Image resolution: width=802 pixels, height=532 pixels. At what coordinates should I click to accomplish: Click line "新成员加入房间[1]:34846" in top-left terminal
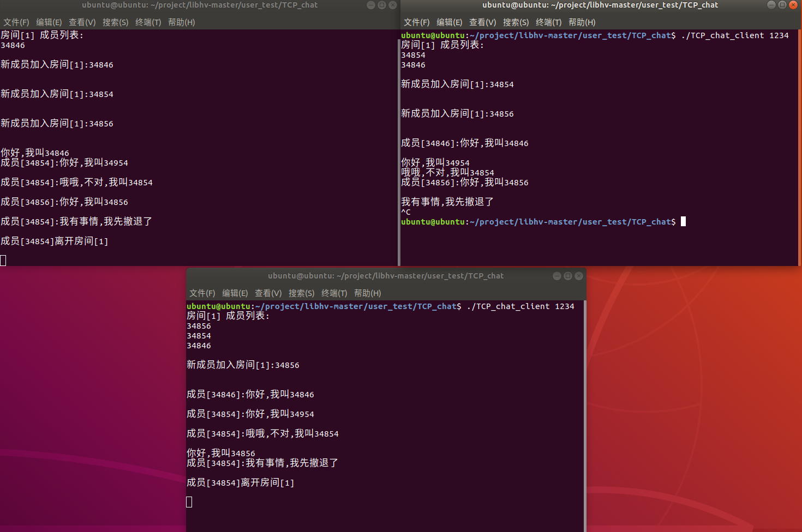point(57,64)
